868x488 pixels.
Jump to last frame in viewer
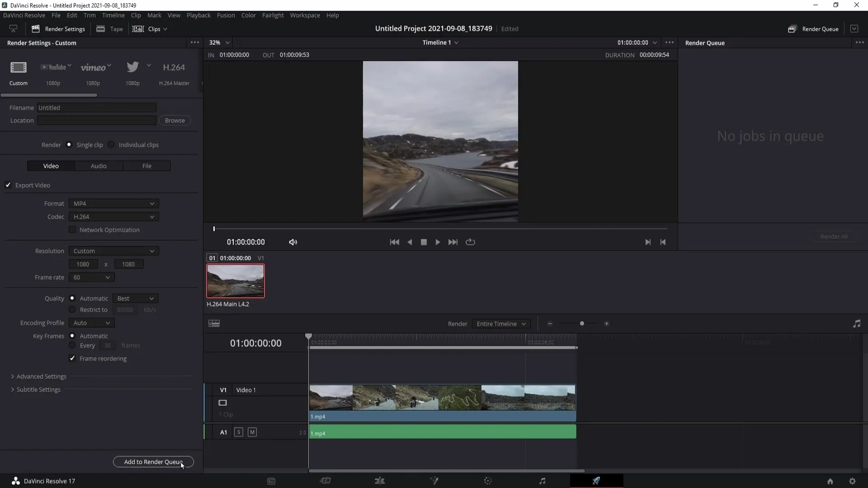coord(453,242)
